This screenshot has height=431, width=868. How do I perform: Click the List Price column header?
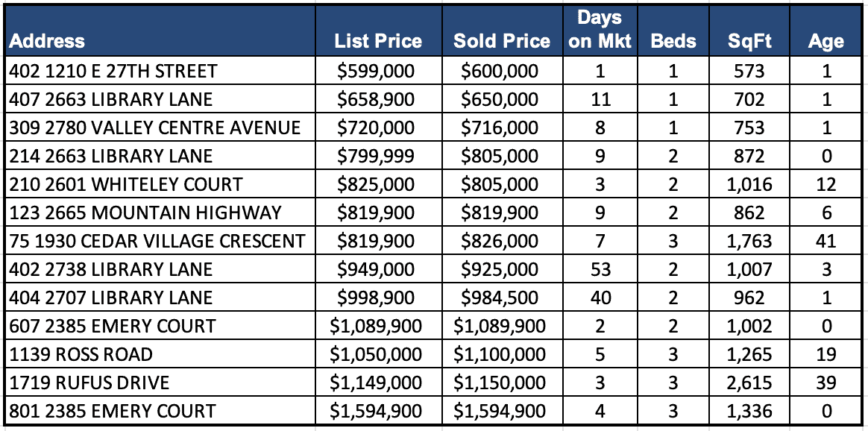click(x=378, y=41)
